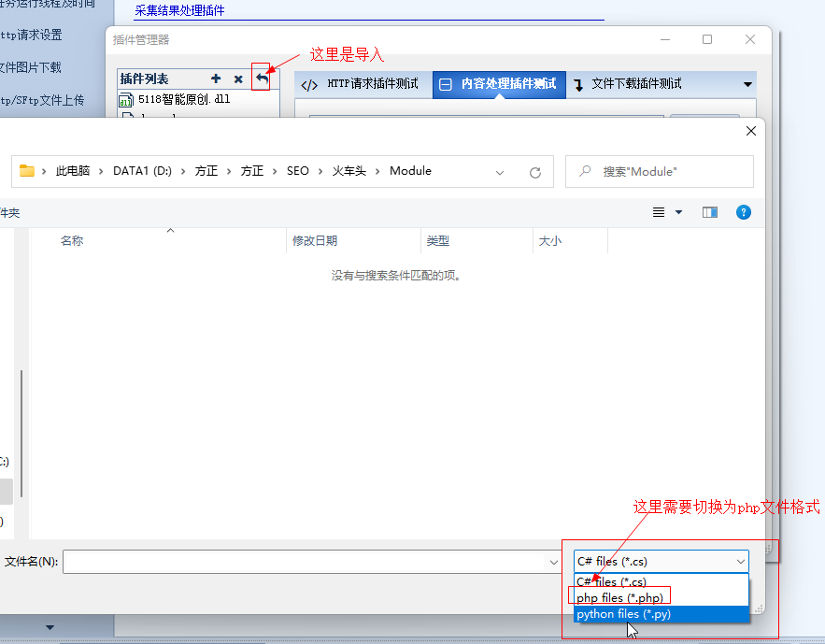This screenshot has height=644, width=825.
Task: Add a new plugin with plus icon
Action: 216,79
